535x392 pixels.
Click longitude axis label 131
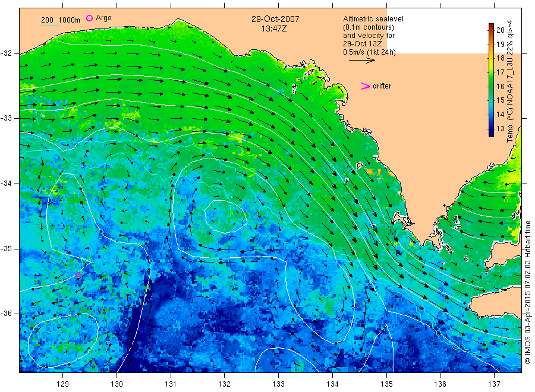(x=171, y=384)
